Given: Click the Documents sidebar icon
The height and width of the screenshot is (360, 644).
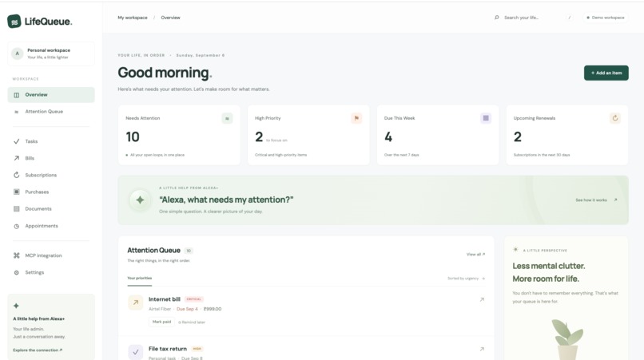Looking at the screenshot, I should coord(17,209).
